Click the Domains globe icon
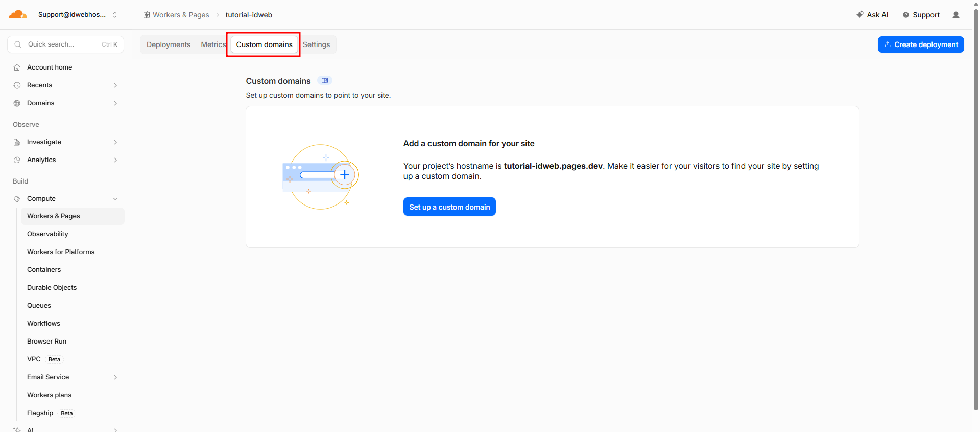Image resolution: width=980 pixels, height=432 pixels. pyautogui.click(x=17, y=103)
